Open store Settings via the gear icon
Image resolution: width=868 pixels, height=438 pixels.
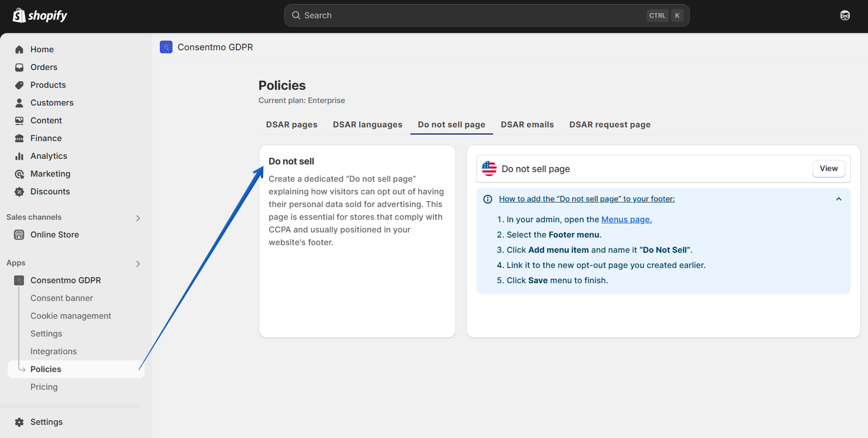[19, 422]
